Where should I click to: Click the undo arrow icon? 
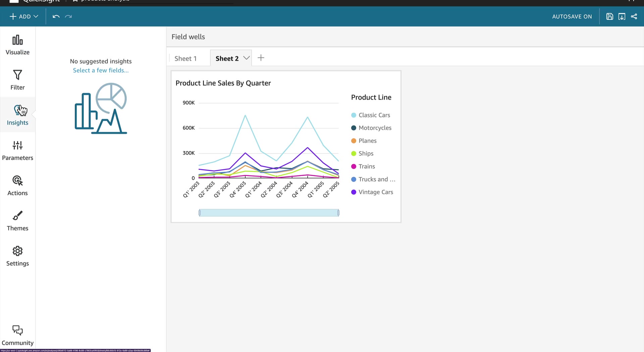pyautogui.click(x=56, y=16)
